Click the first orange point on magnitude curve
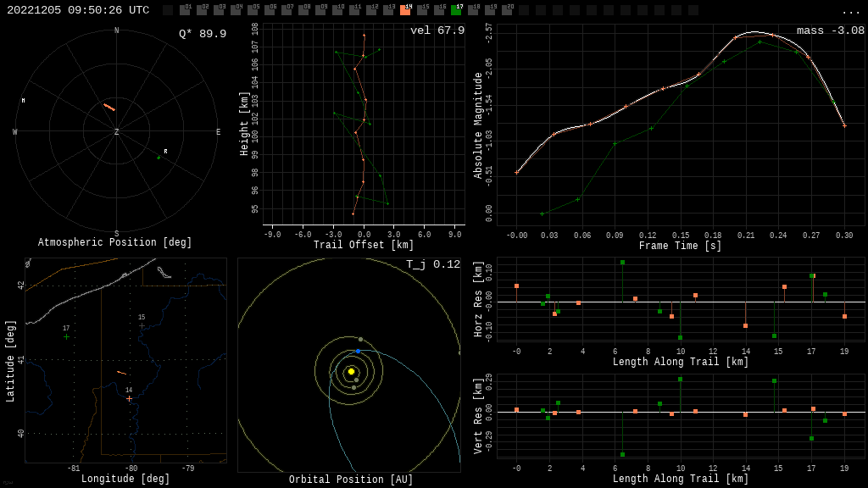This screenshot has height=488, width=868. tap(516, 173)
